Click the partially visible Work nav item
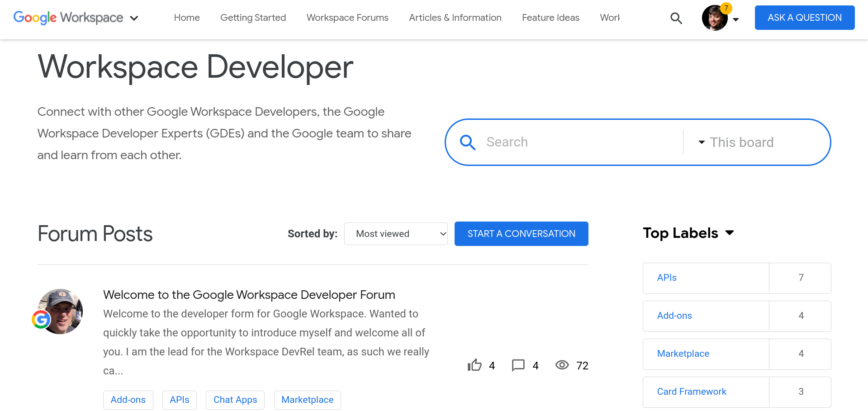 click(x=610, y=18)
